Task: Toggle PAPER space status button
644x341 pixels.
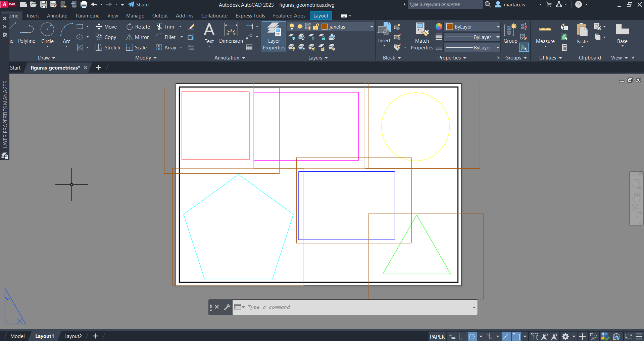Action: 437,337
